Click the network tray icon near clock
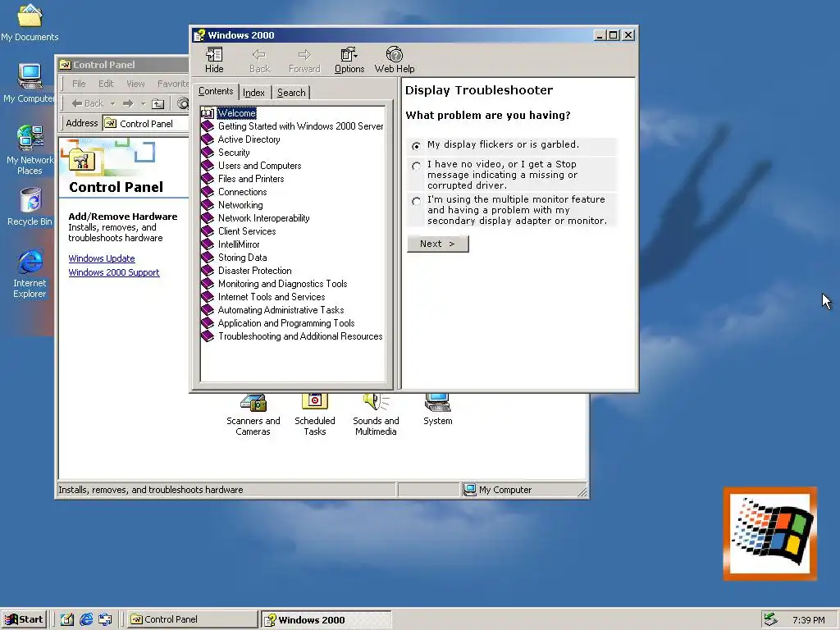This screenshot has height=630, width=840. point(770,619)
